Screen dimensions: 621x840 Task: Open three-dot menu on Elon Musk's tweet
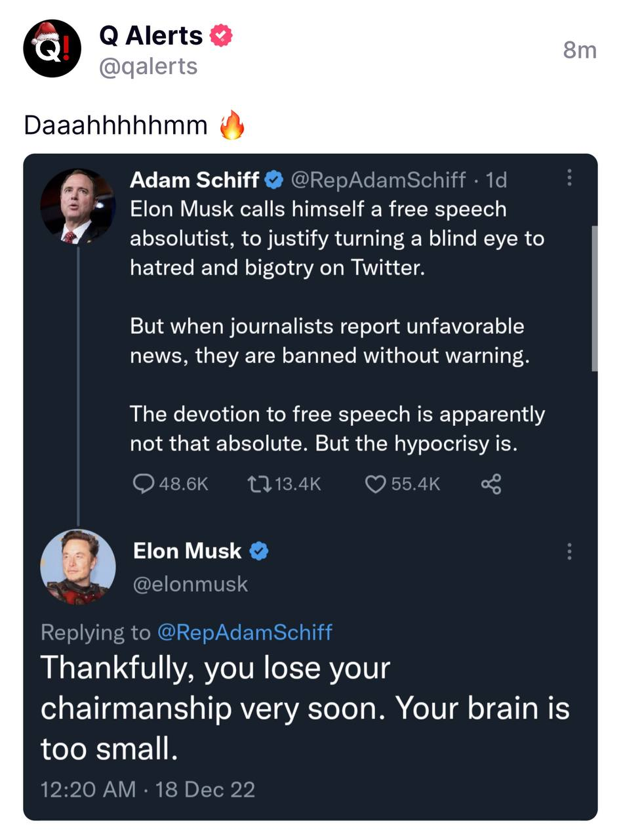(x=569, y=551)
